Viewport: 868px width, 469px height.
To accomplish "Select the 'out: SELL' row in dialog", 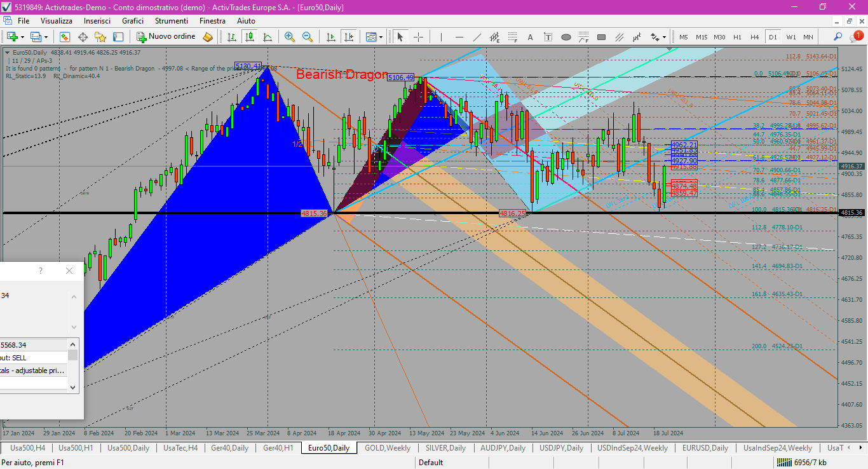I will (34, 358).
